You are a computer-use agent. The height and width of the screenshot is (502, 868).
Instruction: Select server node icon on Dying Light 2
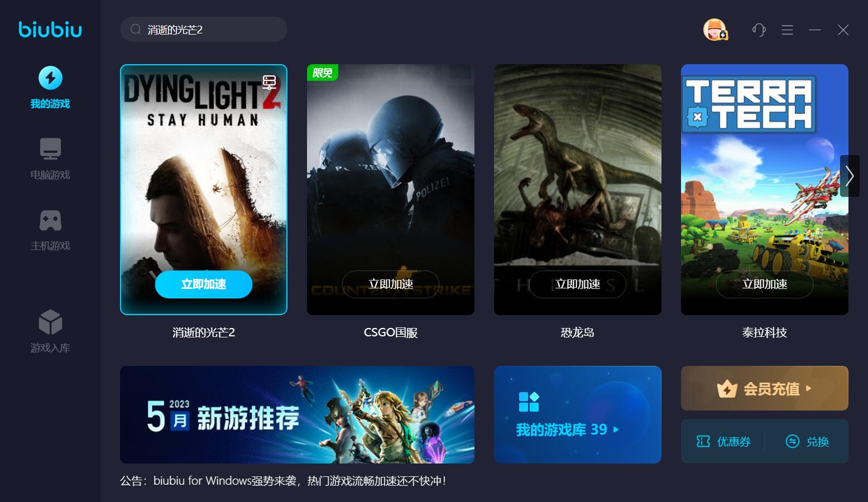[x=270, y=83]
